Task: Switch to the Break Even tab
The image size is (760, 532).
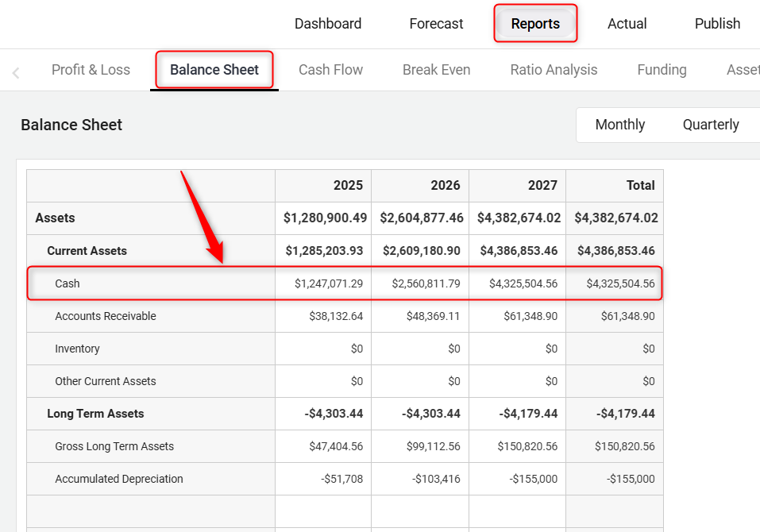Action: click(436, 70)
